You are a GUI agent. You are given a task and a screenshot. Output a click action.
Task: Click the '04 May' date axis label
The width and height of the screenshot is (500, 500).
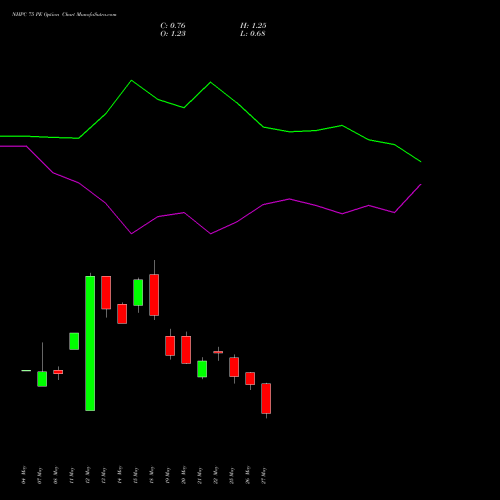tap(24, 475)
